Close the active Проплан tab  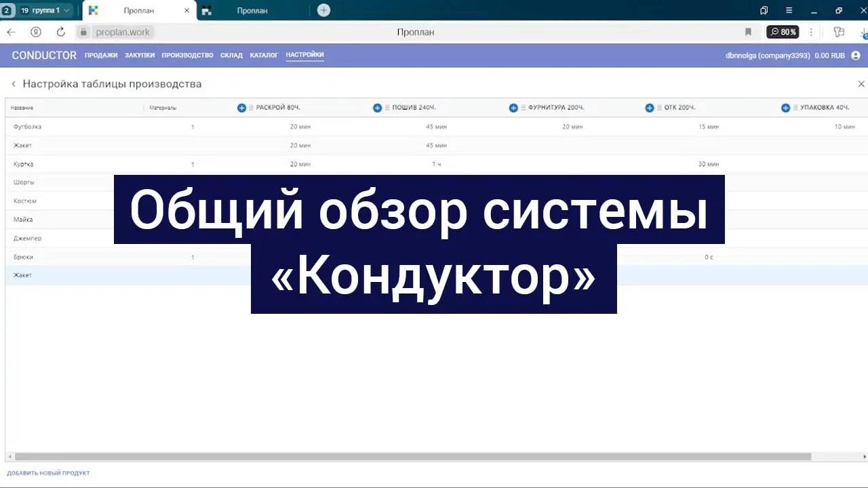point(186,10)
